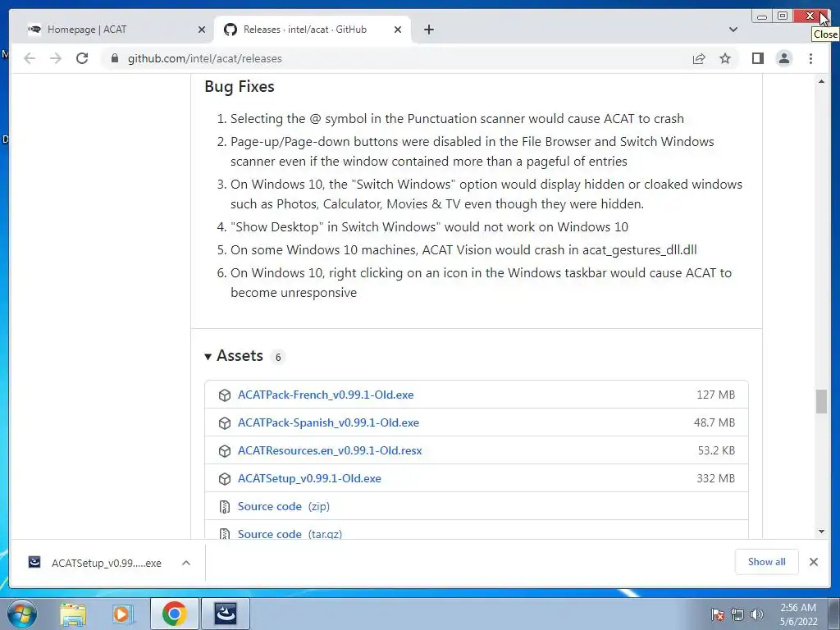Click the 48.7 MB size text
This screenshot has width=840, height=630.
click(714, 422)
